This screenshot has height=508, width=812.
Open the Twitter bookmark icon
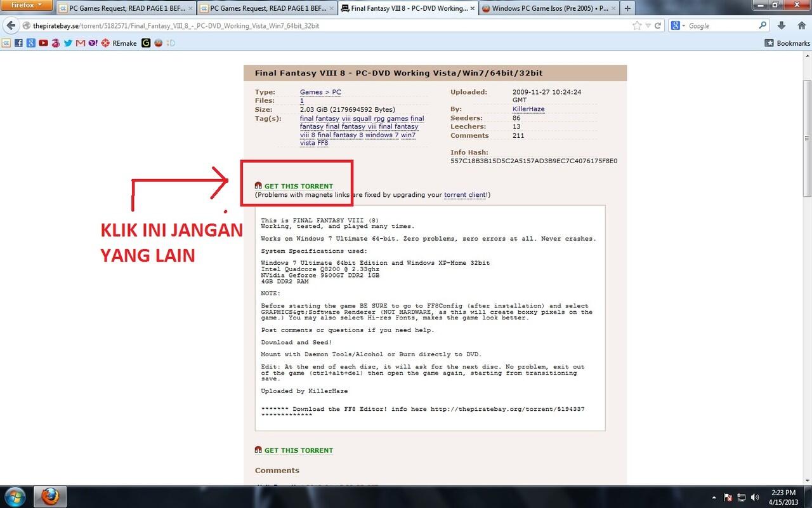[x=68, y=43]
